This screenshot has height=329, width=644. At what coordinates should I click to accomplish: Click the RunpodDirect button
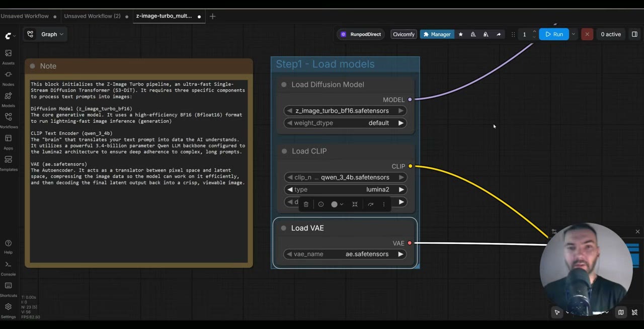click(361, 34)
